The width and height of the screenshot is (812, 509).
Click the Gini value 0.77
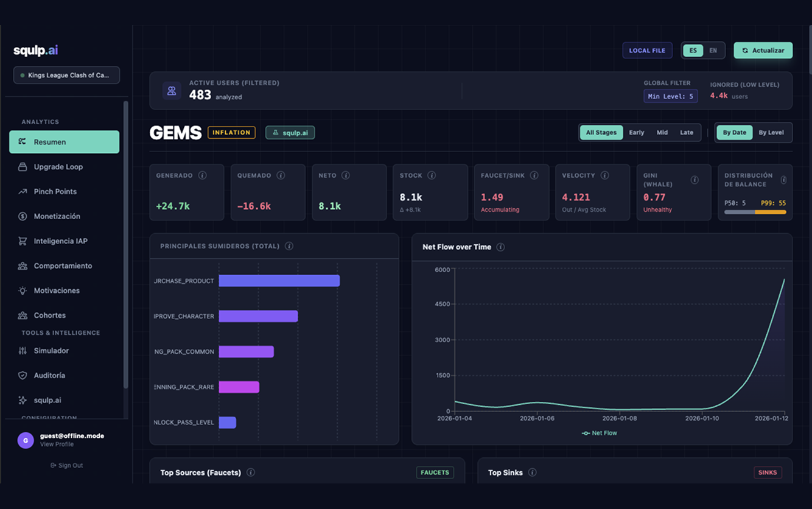(x=654, y=197)
